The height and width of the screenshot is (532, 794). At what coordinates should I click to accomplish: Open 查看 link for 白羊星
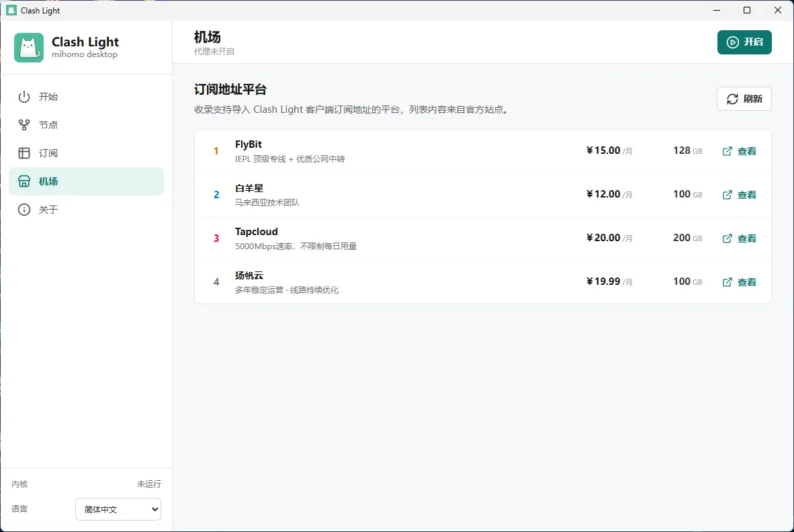pos(740,194)
